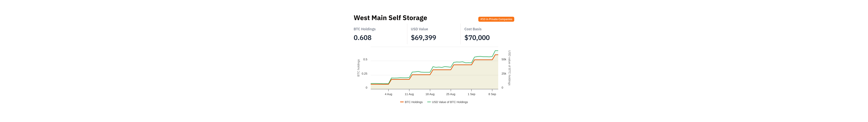The image size is (868, 122).
Task: Click the vertical BTC holdings axis title
Action: 359,68
